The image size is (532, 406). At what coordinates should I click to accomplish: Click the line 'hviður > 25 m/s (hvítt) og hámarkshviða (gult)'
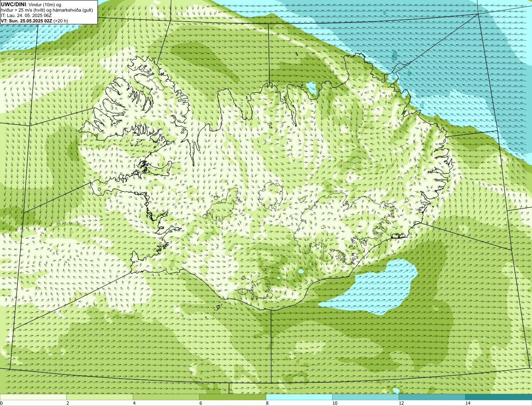[x=47, y=10]
